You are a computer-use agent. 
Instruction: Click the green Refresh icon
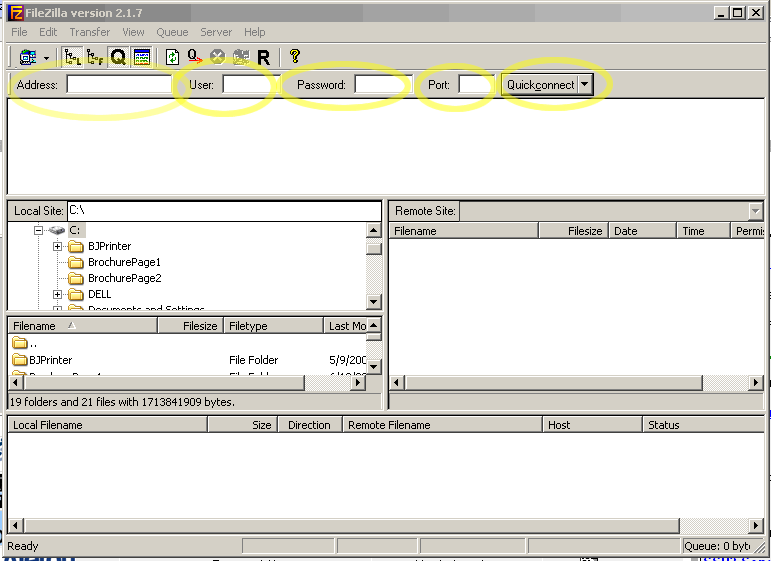tap(172, 57)
